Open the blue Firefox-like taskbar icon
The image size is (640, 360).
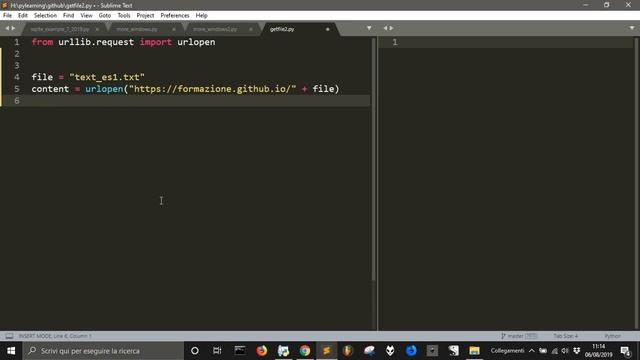pos(411,351)
